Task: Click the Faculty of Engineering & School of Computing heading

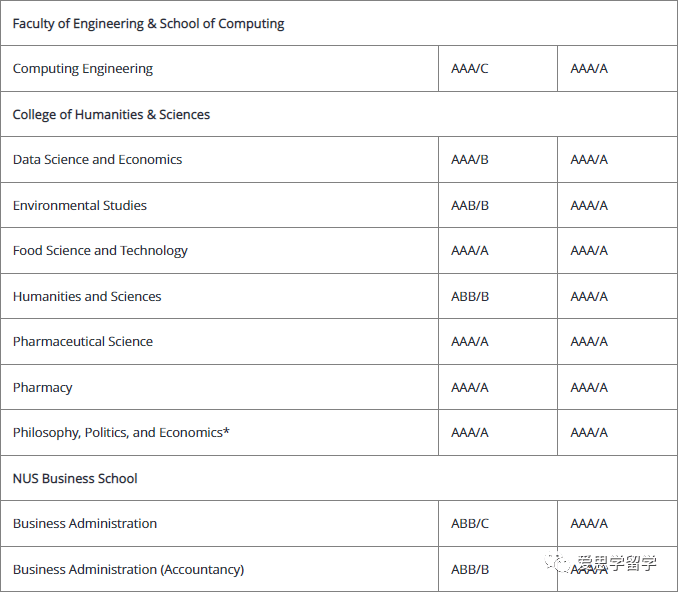Action: click(148, 23)
